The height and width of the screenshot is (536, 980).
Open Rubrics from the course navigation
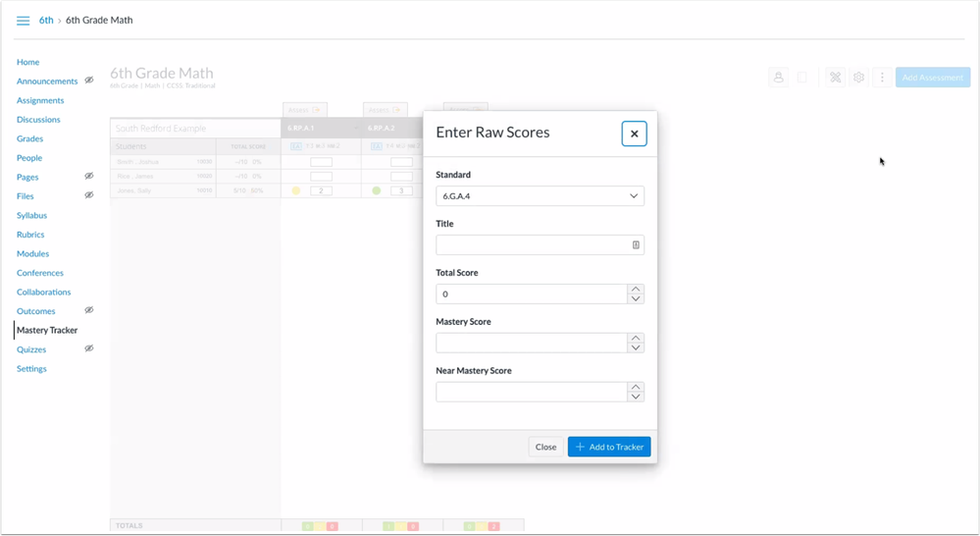pyautogui.click(x=30, y=235)
